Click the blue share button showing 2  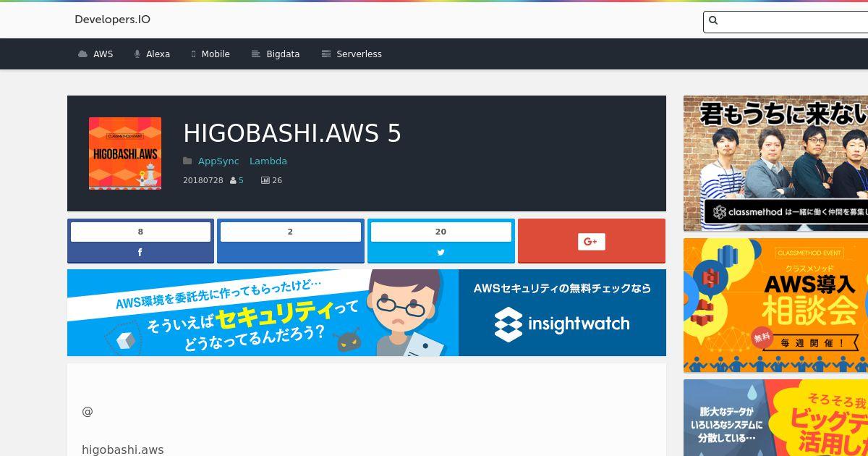tap(291, 241)
